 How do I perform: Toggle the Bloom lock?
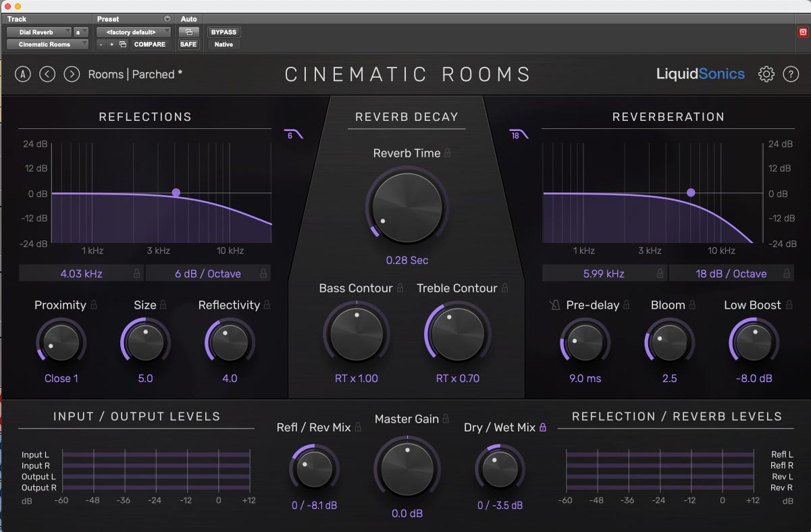693,305
